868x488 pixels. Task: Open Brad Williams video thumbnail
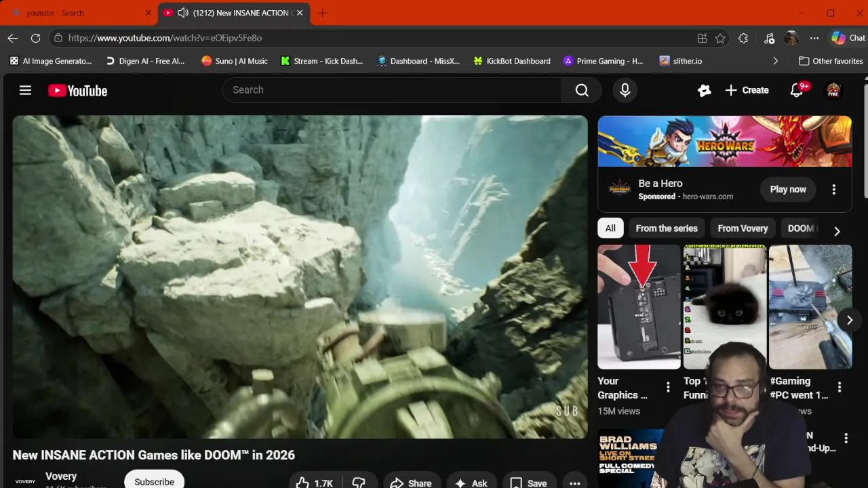coord(631,458)
